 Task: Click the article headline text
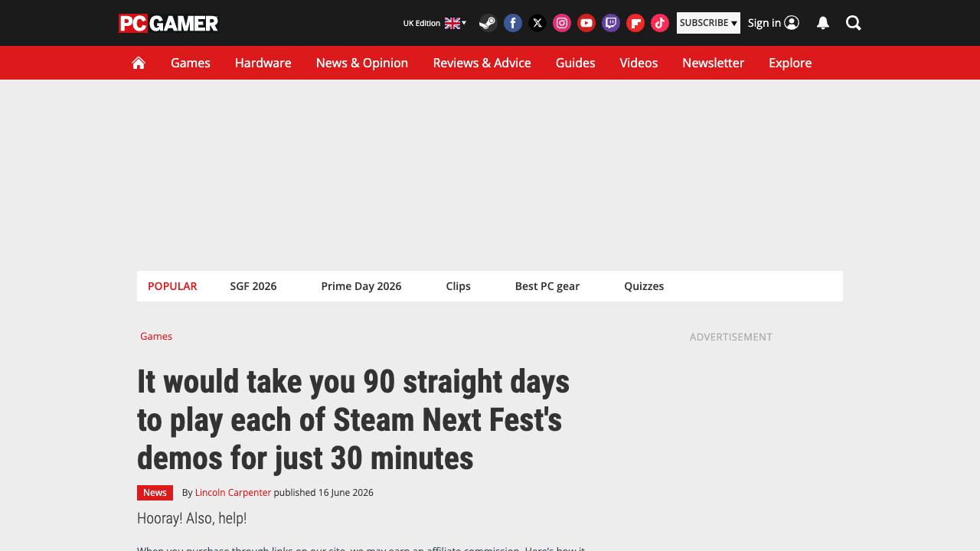pos(353,419)
